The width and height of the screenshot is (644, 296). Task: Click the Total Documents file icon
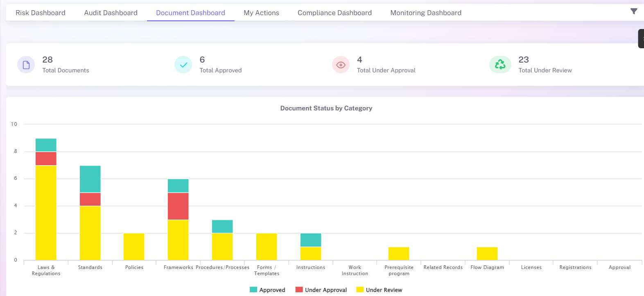[x=26, y=65]
